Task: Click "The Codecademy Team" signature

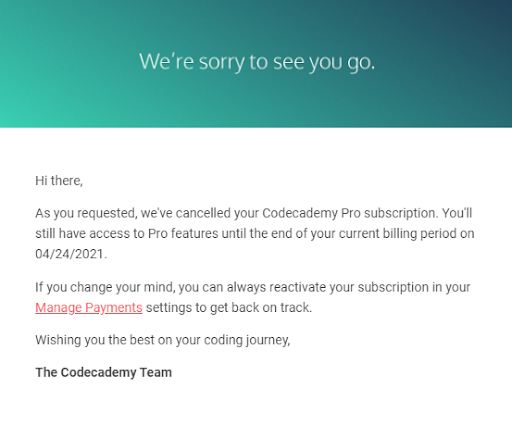Action: (x=104, y=372)
